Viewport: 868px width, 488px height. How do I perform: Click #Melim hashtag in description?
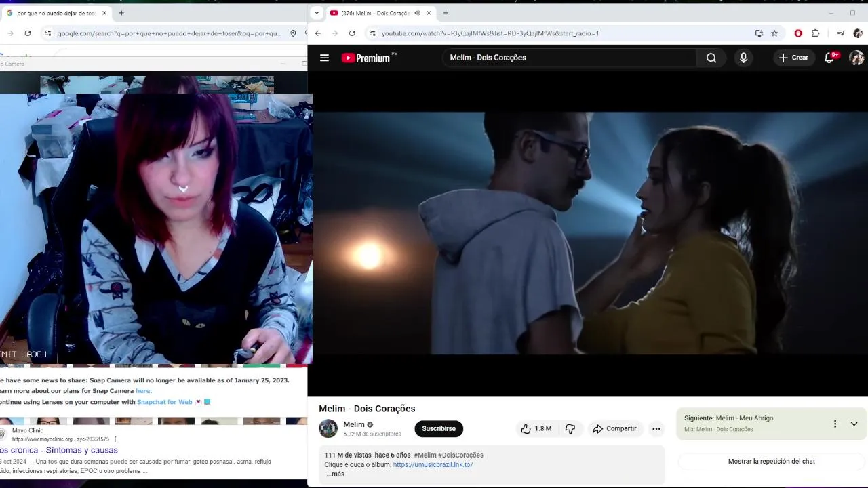coord(425,455)
